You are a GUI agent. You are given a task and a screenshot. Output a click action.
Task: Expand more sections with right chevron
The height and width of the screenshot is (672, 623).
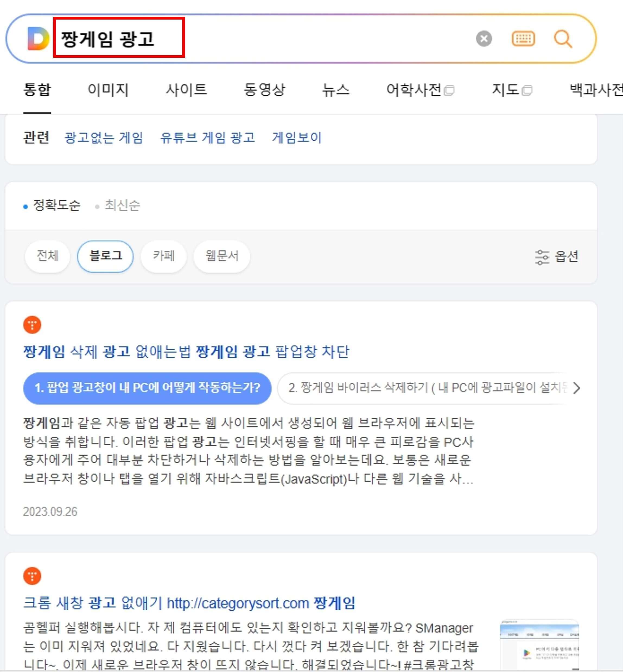click(577, 388)
